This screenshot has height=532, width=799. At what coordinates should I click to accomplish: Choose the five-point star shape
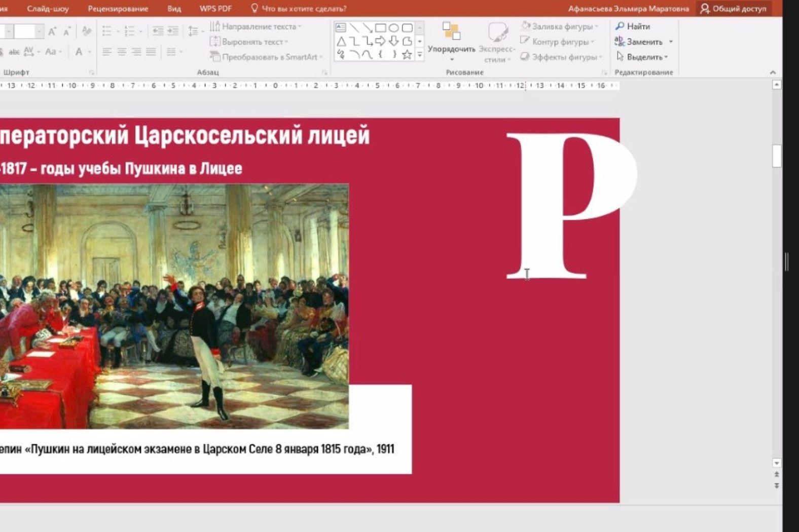coord(407,55)
